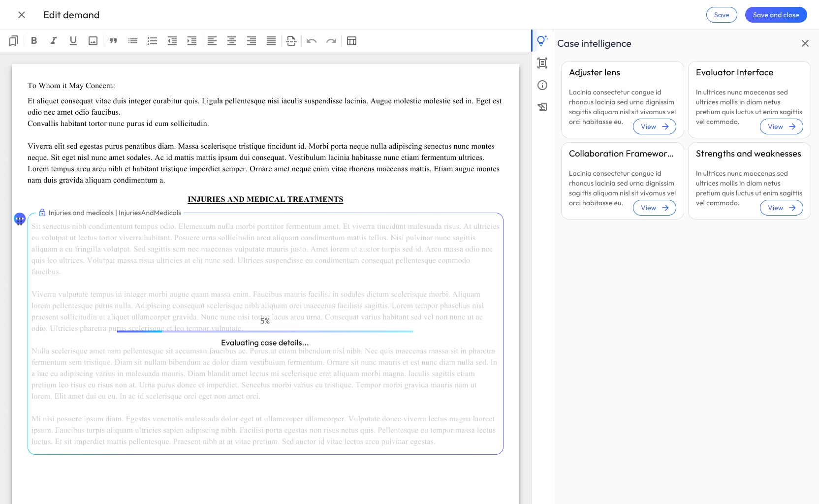Click the Case intelligence panel heading
This screenshot has height=504, width=819.
tap(594, 43)
